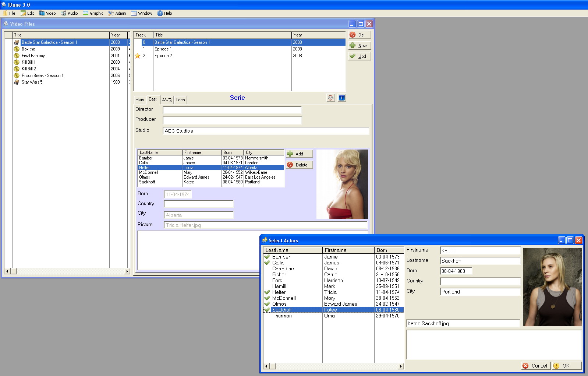This screenshot has height=376, width=588.
Task: Click Add to add a cast member
Action: pyautogui.click(x=300, y=154)
